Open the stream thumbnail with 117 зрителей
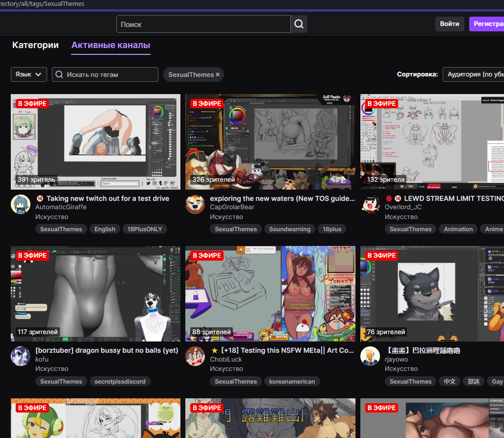This screenshot has height=438, width=504. tap(96, 294)
